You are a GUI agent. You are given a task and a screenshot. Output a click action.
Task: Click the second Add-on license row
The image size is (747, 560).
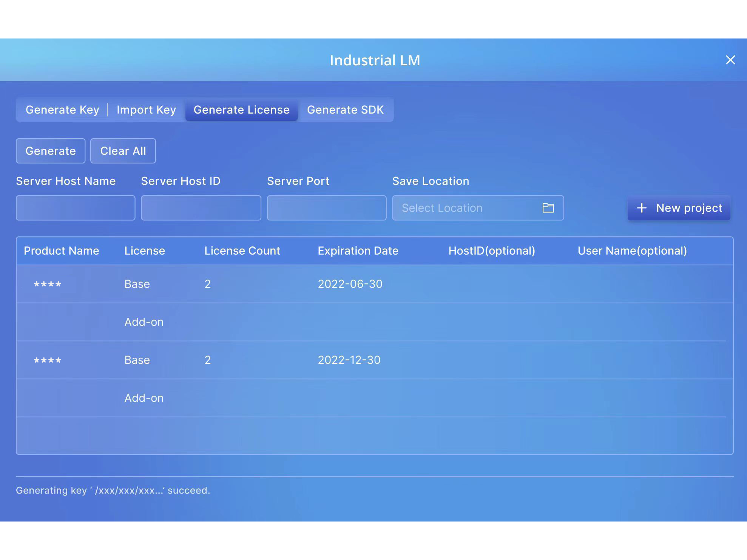click(x=144, y=398)
